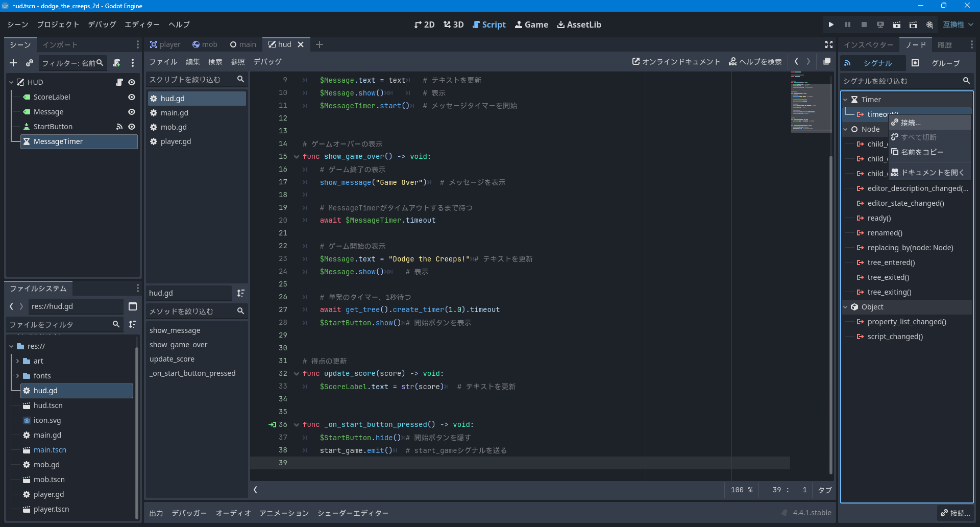The width and height of the screenshot is (980, 527).
Task: Toggle visibility of StartButton node
Action: (132, 127)
